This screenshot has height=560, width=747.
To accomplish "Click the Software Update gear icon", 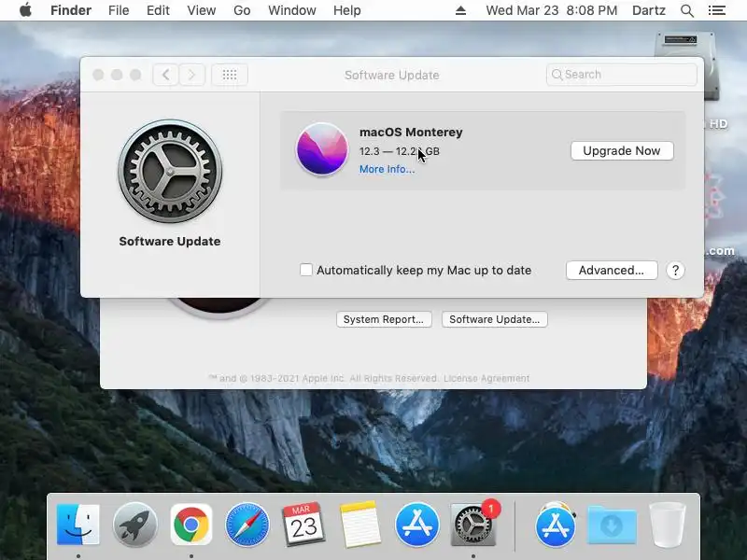I will click(x=170, y=172).
